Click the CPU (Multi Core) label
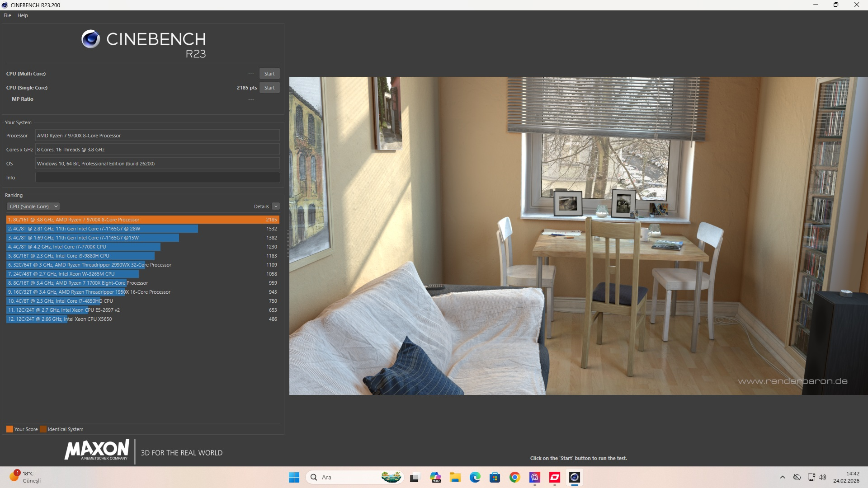Screen dimensions: 868x488 (x=26, y=74)
